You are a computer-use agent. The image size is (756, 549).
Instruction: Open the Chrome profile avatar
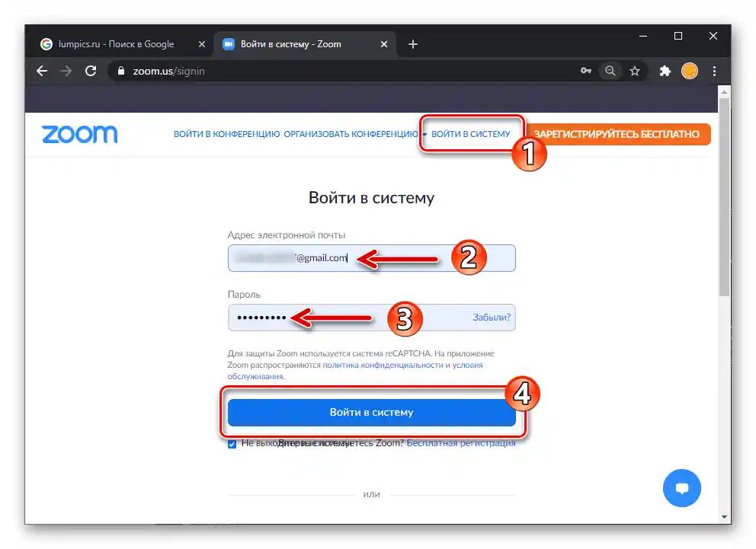click(x=690, y=71)
